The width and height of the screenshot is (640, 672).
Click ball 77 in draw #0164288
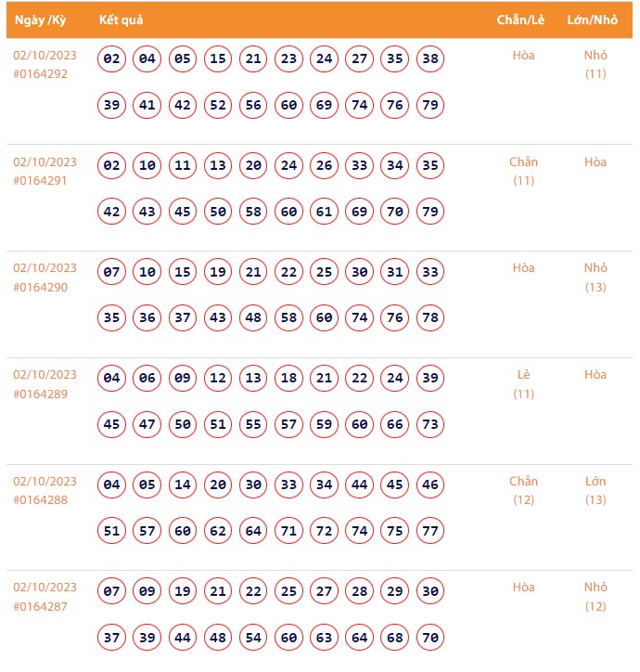[x=430, y=531]
